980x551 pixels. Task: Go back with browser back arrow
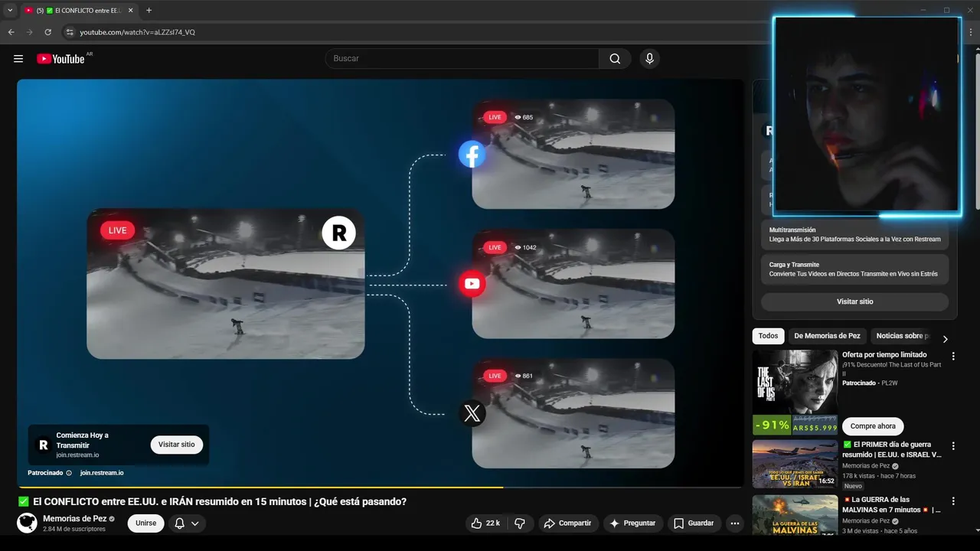[x=11, y=32]
